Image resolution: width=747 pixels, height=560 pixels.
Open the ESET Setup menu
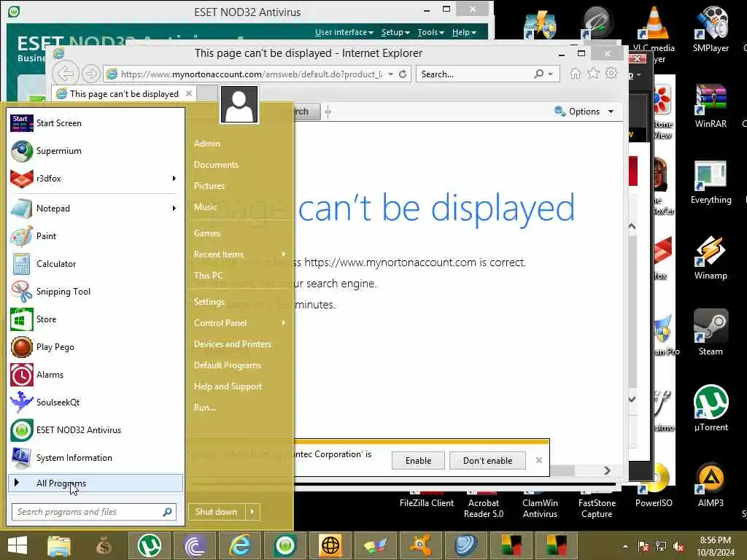(x=395, y=32)
